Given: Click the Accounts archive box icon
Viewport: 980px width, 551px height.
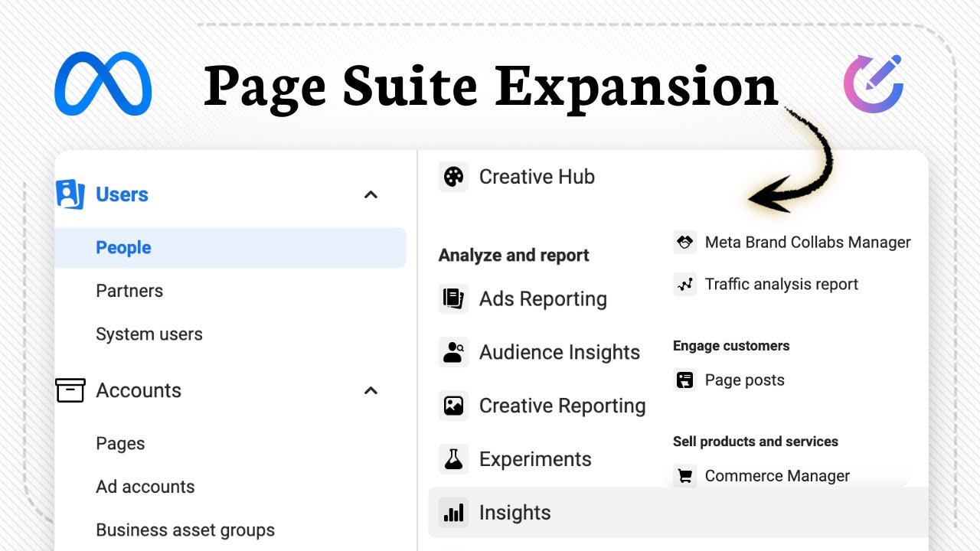Looking at the screenshot, I should coord(70,390).
